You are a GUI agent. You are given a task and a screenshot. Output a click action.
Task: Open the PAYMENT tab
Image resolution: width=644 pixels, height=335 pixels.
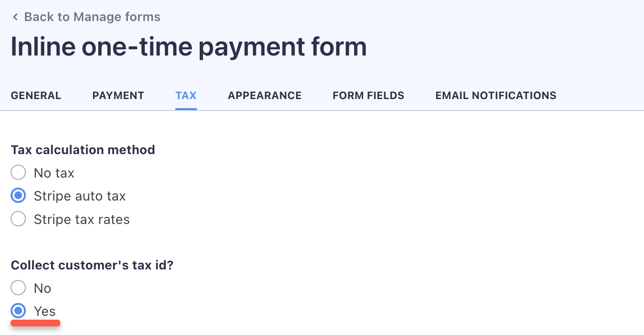click(x=118, y=95)
